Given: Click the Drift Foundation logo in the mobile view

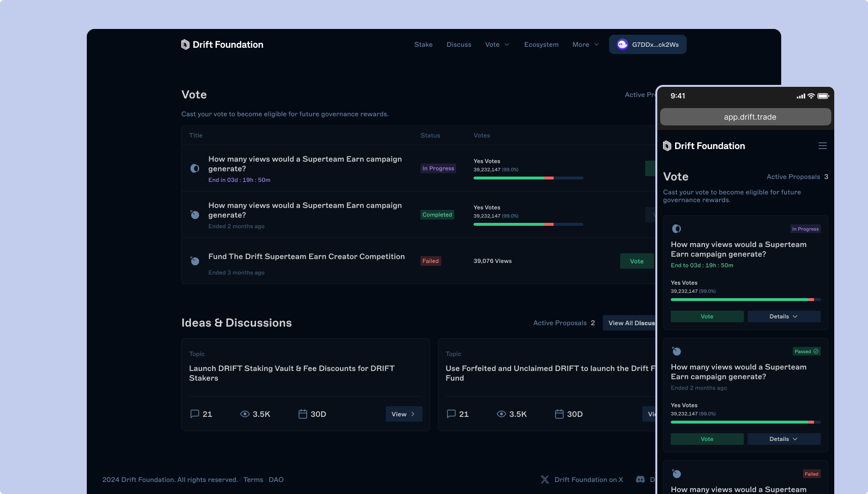Looking at the screenshot, I should 704,146.
